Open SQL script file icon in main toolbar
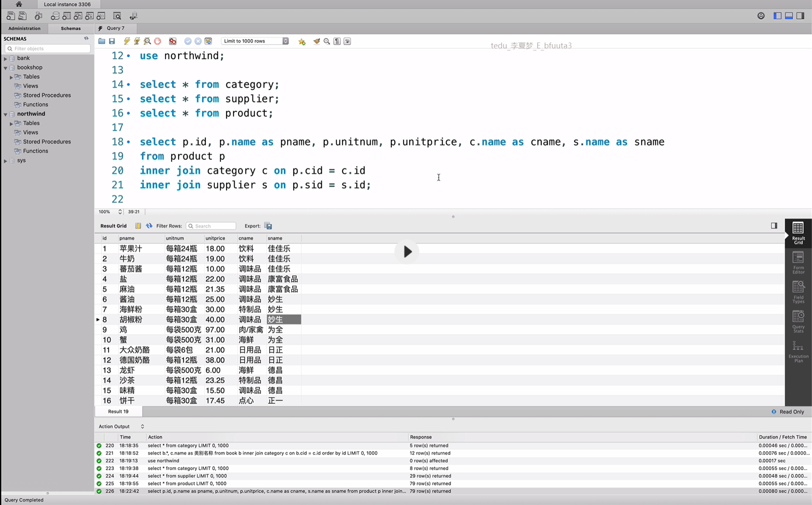Image resolution: width=812 pixels, height=505 pixels. point(23,16)
